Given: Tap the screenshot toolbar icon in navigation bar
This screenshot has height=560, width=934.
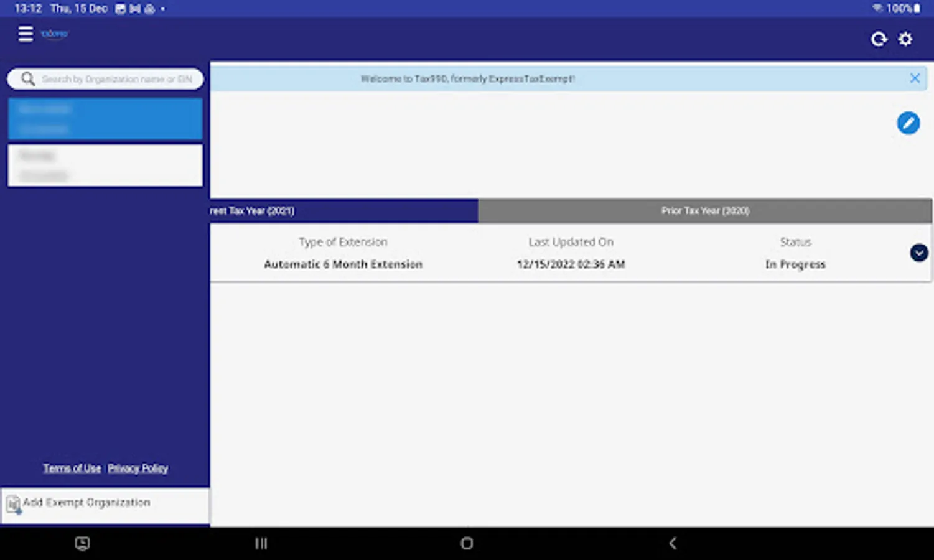Looking at the screenshot, I should (x=82, y=543).
